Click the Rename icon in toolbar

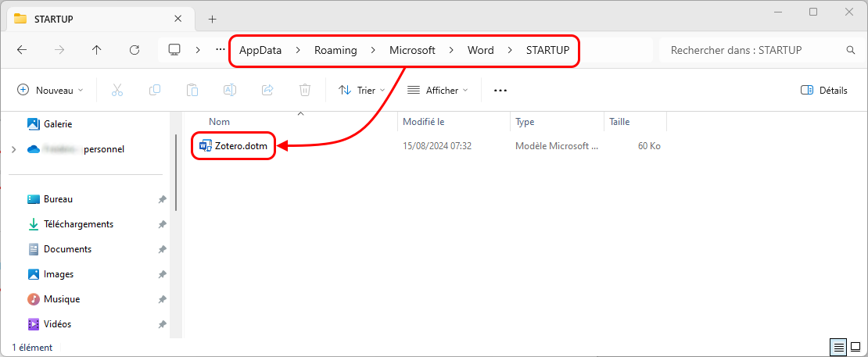(230, 91)
